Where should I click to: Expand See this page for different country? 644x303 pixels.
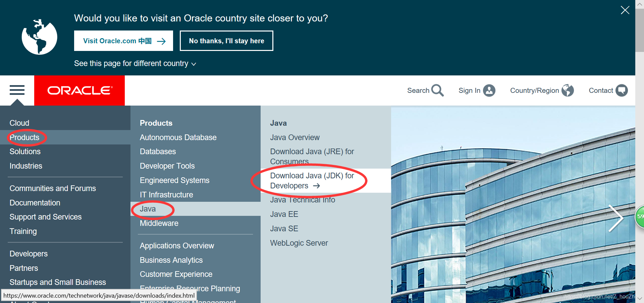coord(135,63)
